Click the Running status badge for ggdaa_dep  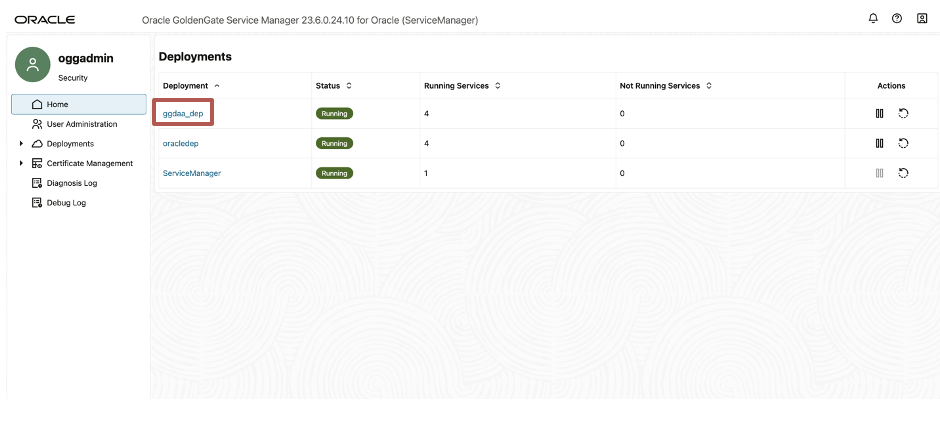[x=335, y=113]
